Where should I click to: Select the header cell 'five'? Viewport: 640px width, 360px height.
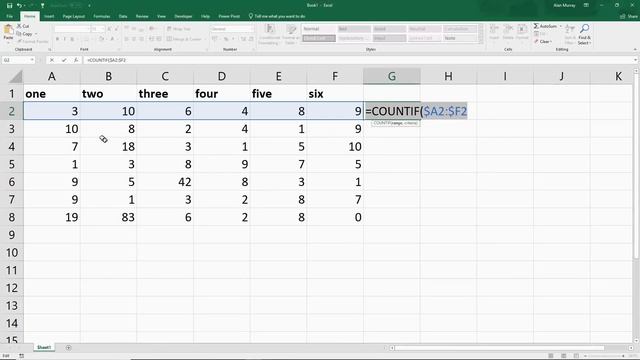(x=278, y=93)
